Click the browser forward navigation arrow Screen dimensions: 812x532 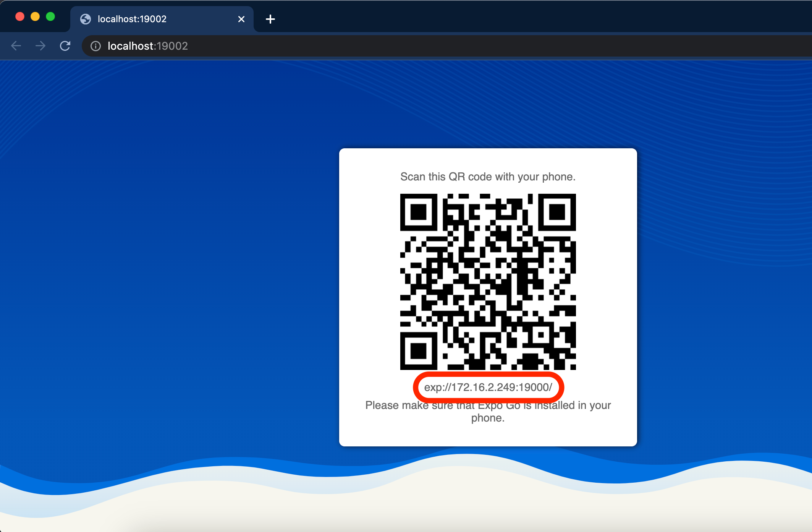tap(40, 45)
